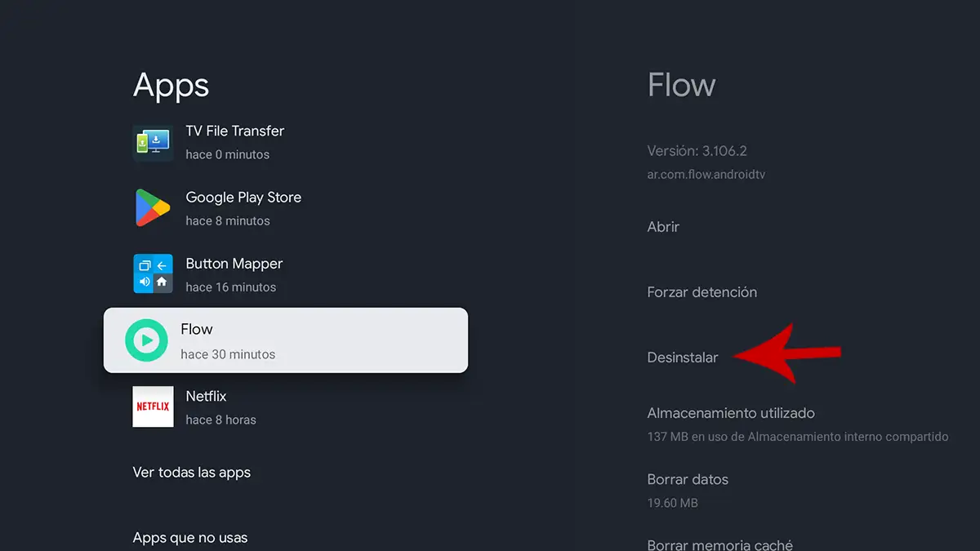Click the Google Play Store icon
Screen dimensions: 980x551
[153, 207]
